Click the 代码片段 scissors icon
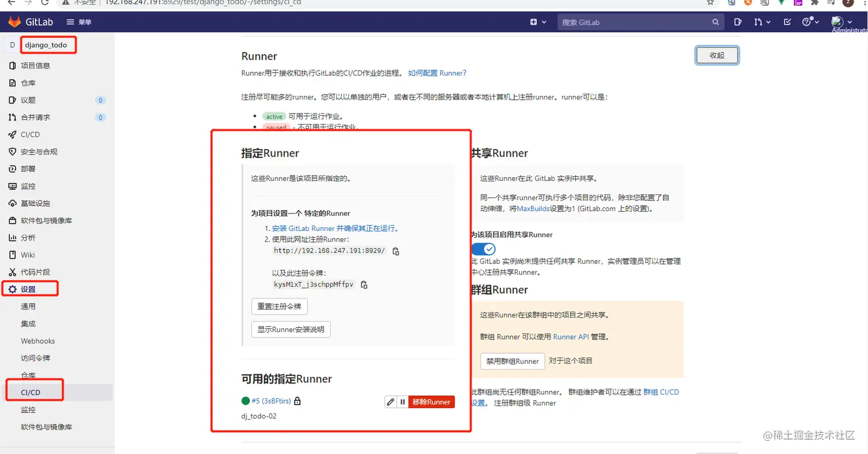868x454 pixels. click(x=13, y=272)
